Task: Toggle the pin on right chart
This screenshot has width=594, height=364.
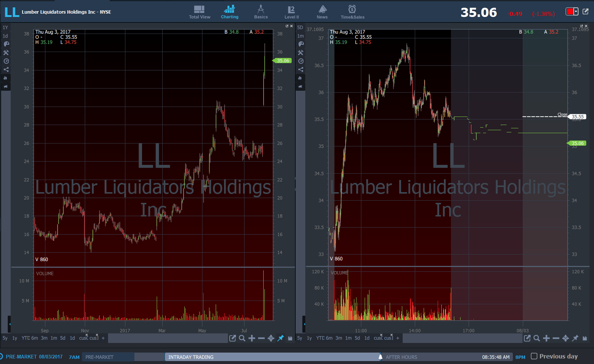Action: tap(575, 338)
